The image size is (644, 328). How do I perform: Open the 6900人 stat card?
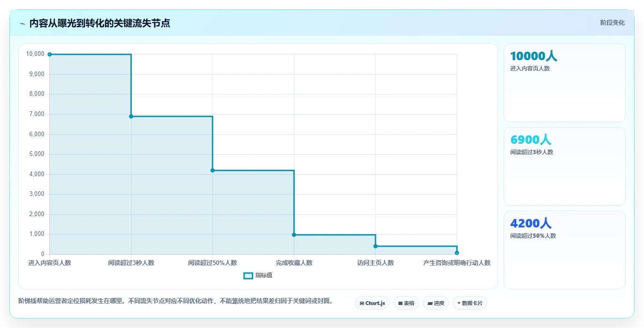click(x=564, y=166)
